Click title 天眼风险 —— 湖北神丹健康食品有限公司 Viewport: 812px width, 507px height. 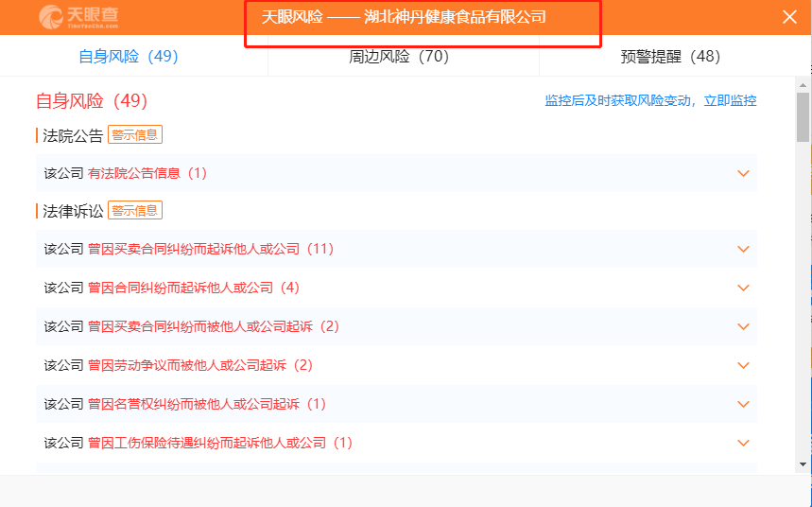404,17
